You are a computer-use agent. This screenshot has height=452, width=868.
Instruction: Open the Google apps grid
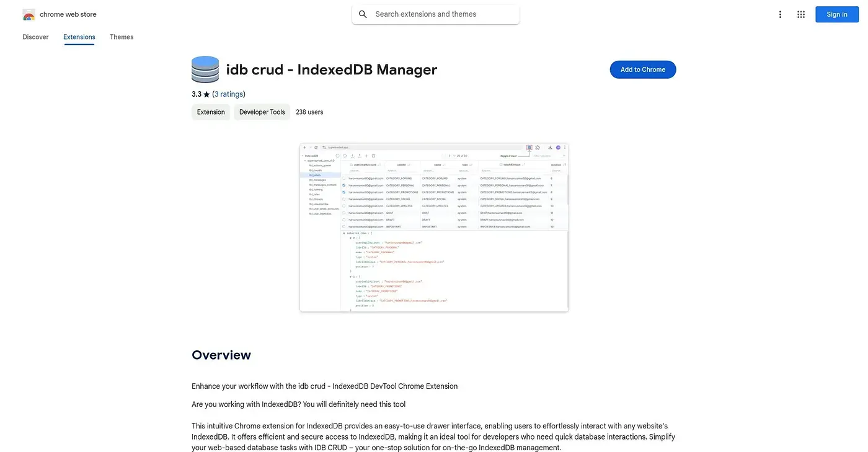(x=801, y=14)
